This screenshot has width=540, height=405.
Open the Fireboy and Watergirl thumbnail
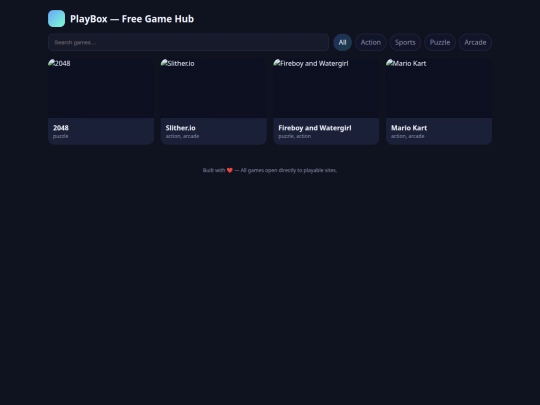tap(326, 89)
